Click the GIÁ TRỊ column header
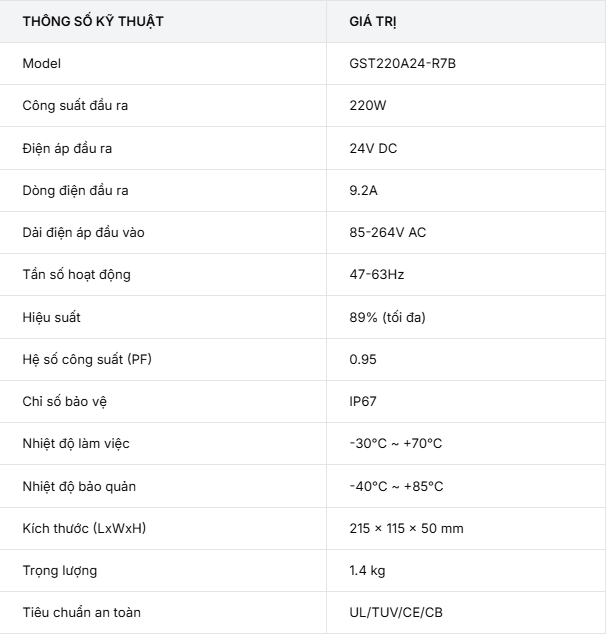 click(373, 21)
